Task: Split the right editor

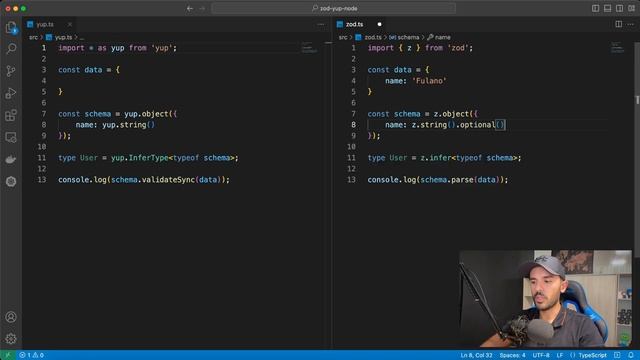Action: pos(619,24)
